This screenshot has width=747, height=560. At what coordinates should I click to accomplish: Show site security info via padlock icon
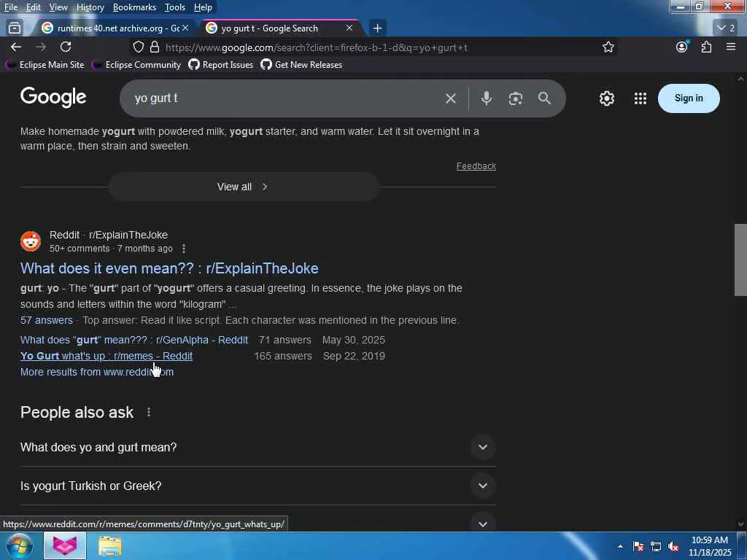pyautogui.click(x=155, y=47)
